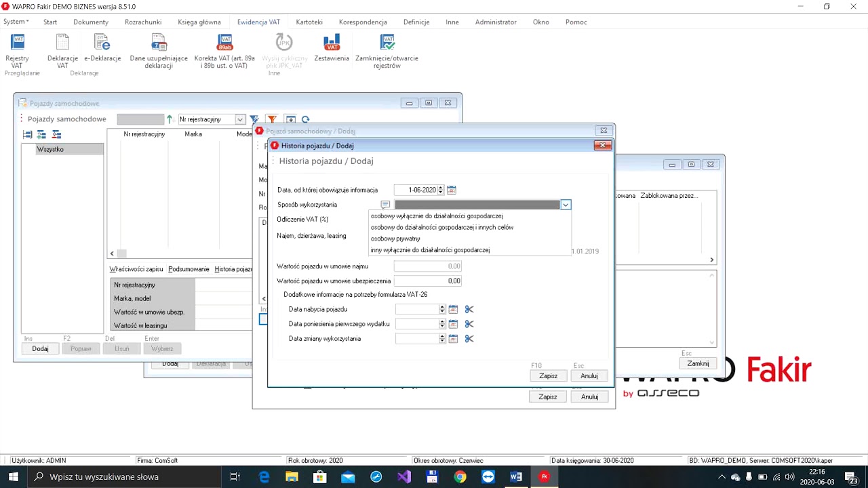This screenshot has width=868, height=488.
Task: Switch to the Ewidencja VAT tab
Action: pyautogui.click(x=258, y=22)
